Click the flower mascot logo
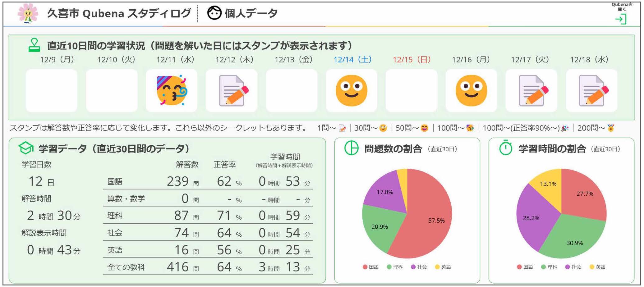Screen dimensions: 644x287 tap(28, 13)
